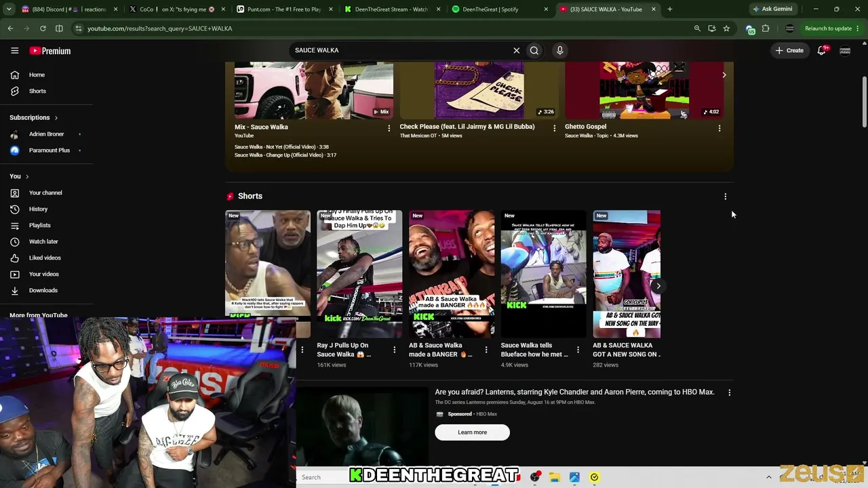Open options for Mix - Sauce Walka
The image size is (868, 488).
[389, 128]
